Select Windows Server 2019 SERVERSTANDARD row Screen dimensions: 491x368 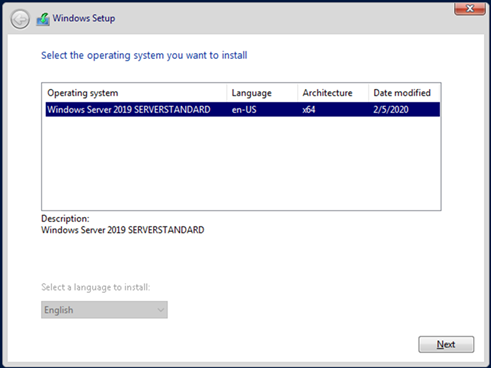click(243, 110)
